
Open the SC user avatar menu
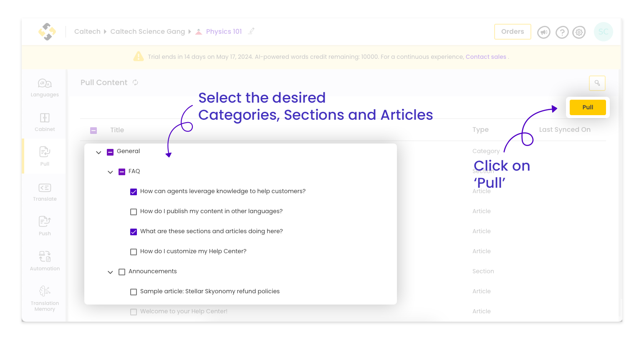point(603,32)
